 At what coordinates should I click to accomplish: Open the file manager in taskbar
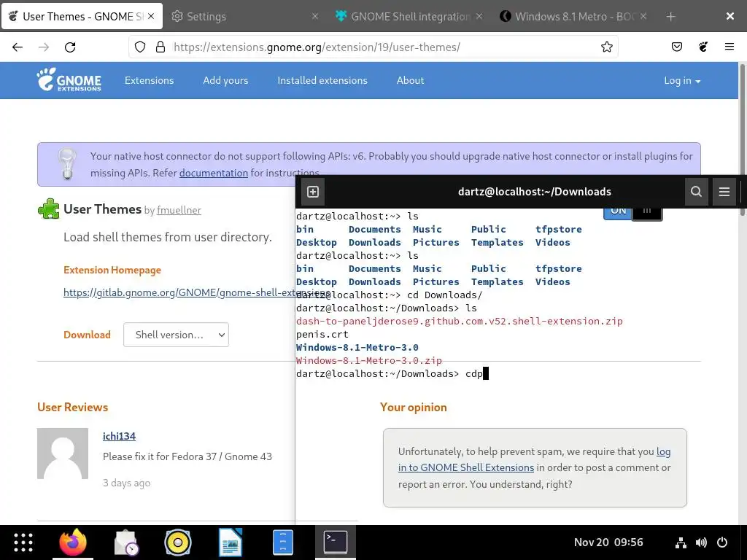point(283,542)
